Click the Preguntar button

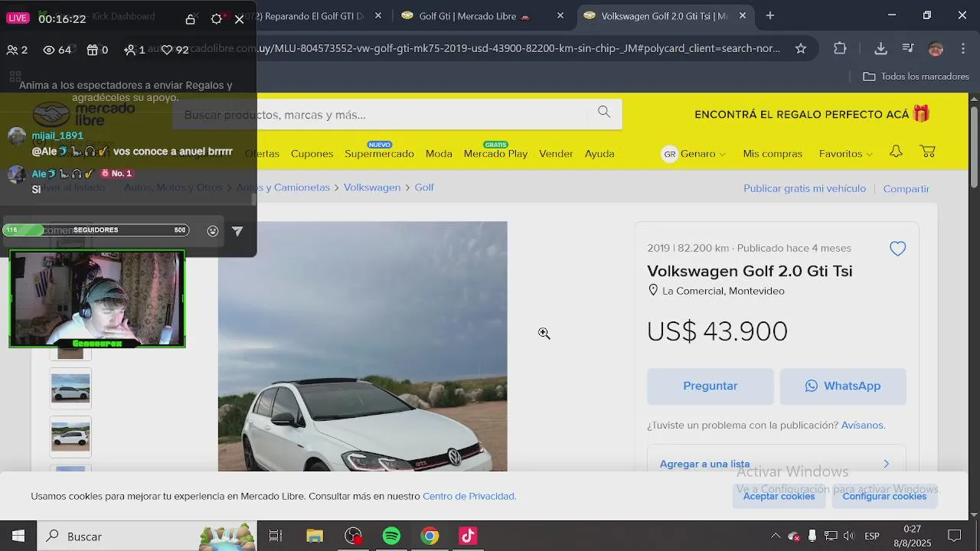coord(710,386)
